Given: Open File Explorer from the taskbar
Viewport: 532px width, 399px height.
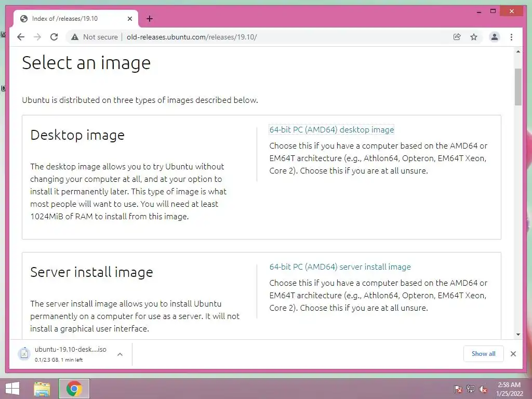Looking at the screenshot, I should coord(42,389).
